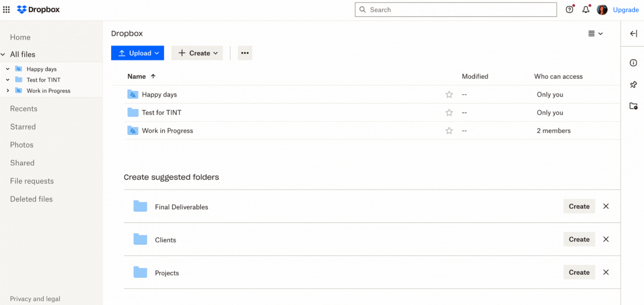Click the Clients suggested folder icon
The width and height of the screenshot is (644, 305).
[140, 239]
